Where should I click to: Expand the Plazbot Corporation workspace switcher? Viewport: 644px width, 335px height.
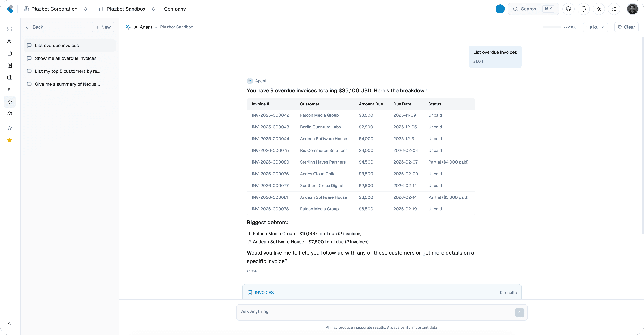85,9
